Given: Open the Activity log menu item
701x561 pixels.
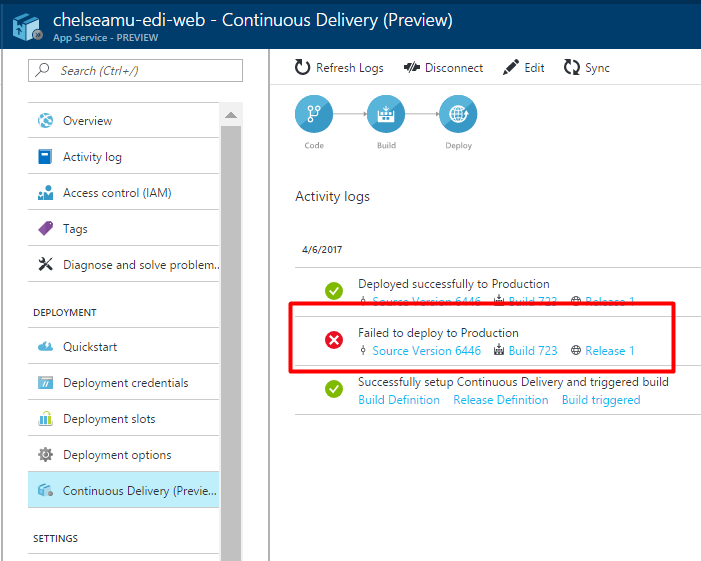Looking at the screenshot, I should pyautogui.click(x=123, y=157).
